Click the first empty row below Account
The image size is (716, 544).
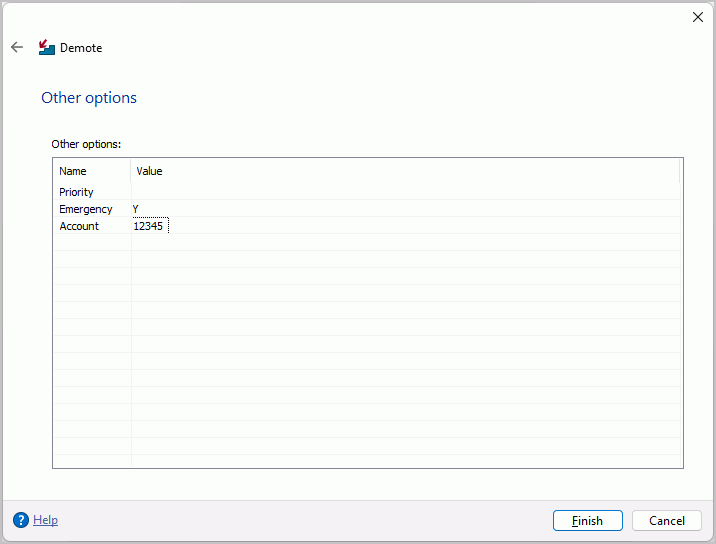(x=367, y=243)
